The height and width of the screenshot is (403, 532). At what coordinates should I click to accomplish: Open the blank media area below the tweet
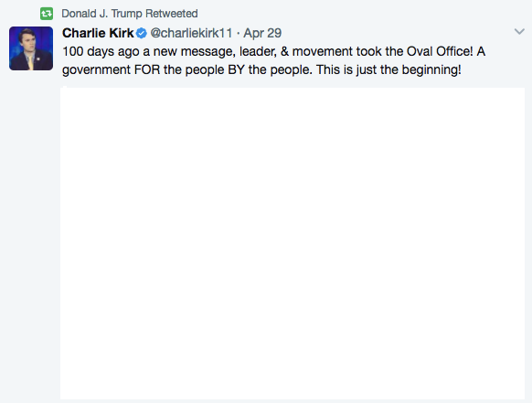click(x=293, y=243)
